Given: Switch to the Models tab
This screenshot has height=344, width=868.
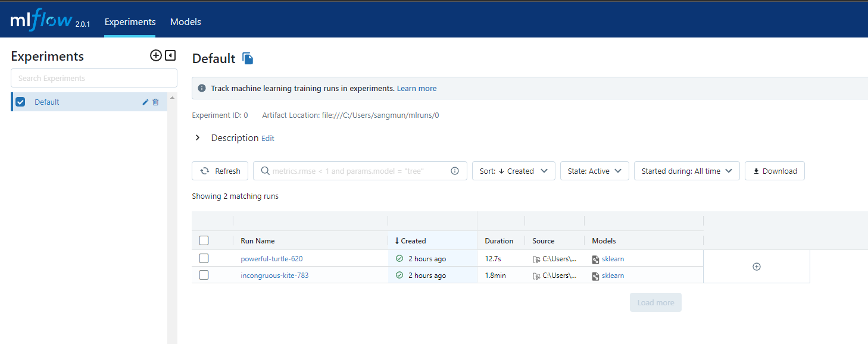Looking at the screenshot, I should click(186, 21).
